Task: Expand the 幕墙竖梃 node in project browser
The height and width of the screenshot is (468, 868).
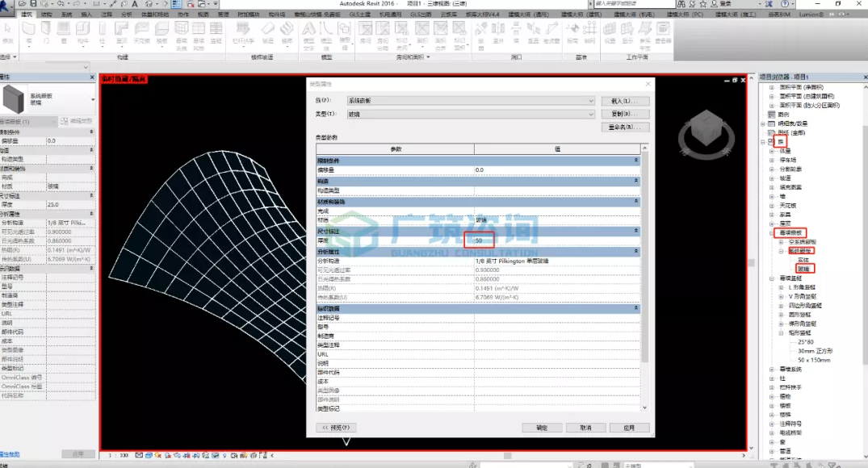Action: pos(772,278)
